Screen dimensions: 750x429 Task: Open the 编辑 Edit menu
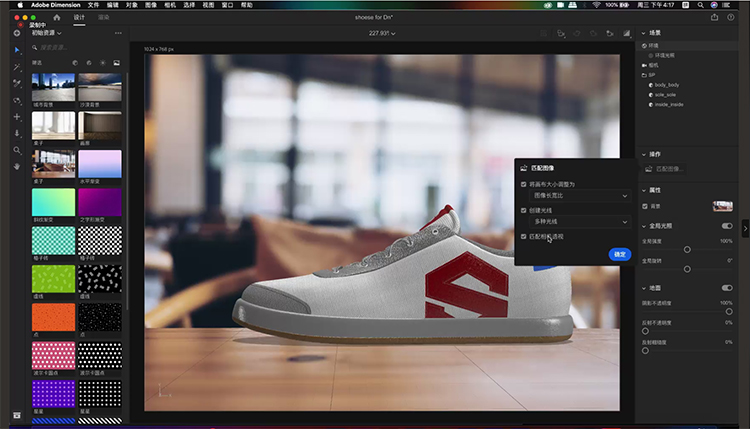pyautogui.click(x=112, y=5)
